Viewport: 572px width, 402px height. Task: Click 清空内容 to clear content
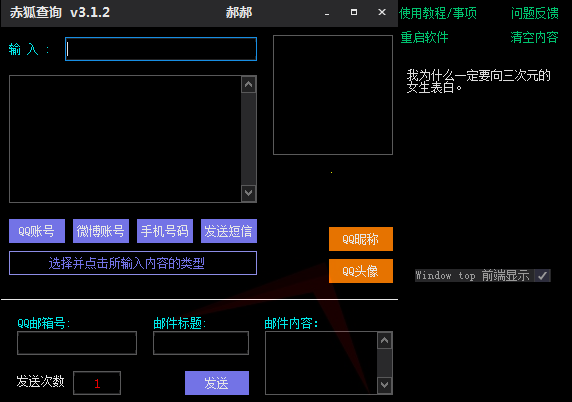pyautogui.click(x=534, y=37)
